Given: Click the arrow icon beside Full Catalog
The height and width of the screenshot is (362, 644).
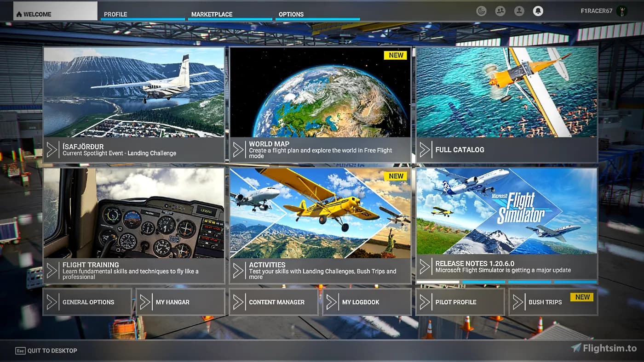Looking at the screenshot, I should pyautogui.click(x=425, y=150).
